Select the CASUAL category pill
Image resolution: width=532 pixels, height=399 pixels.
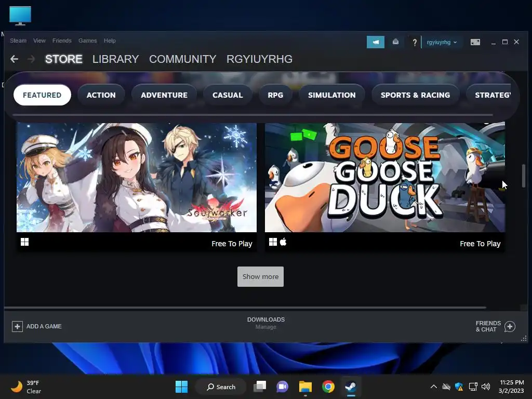(x=228, y=95)
